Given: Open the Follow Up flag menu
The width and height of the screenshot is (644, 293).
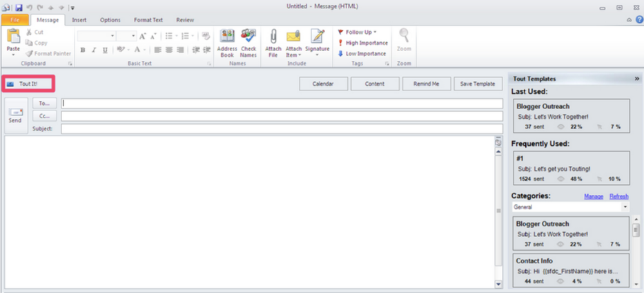Looking at the screenshot, I should 358,32.
